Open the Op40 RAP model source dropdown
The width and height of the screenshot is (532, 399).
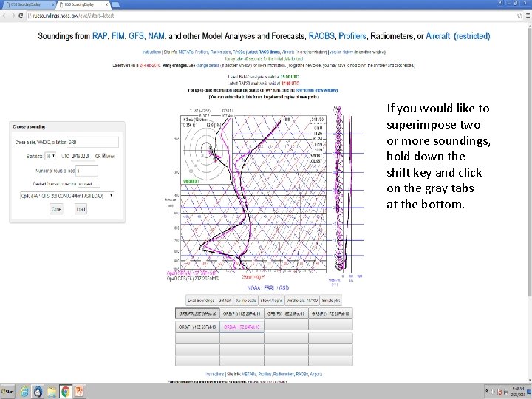[66, 196]
